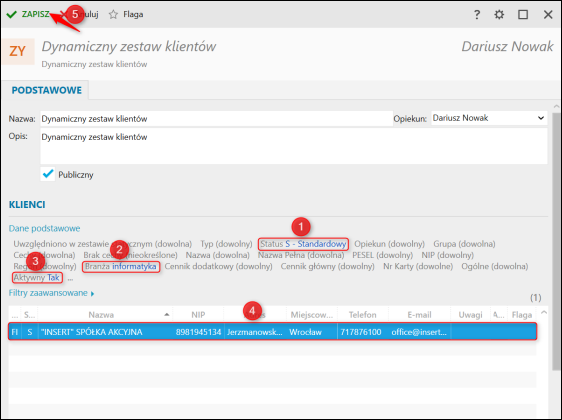This screenshot has height=420, width=562.
Task: Click the sort arrow in Nazwa column
Action: (167, 315)
